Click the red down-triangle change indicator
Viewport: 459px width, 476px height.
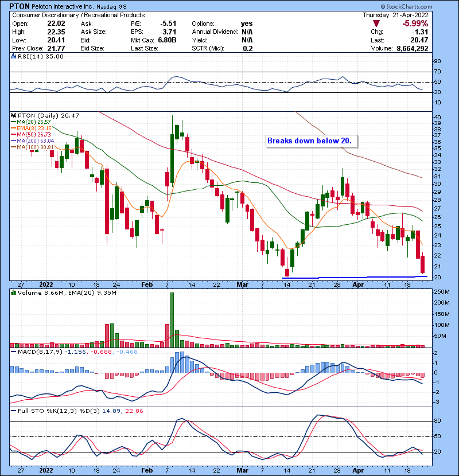click(376, 24)
